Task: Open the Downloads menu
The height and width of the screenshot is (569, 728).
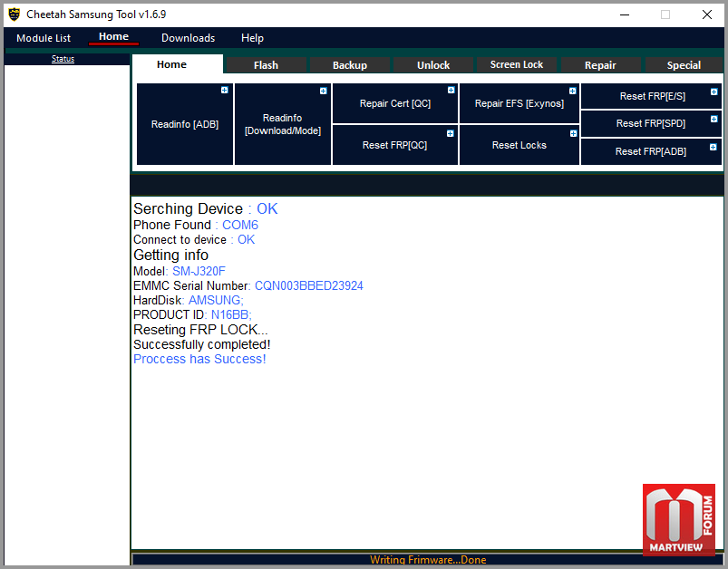Action: [x=188, y=38]
